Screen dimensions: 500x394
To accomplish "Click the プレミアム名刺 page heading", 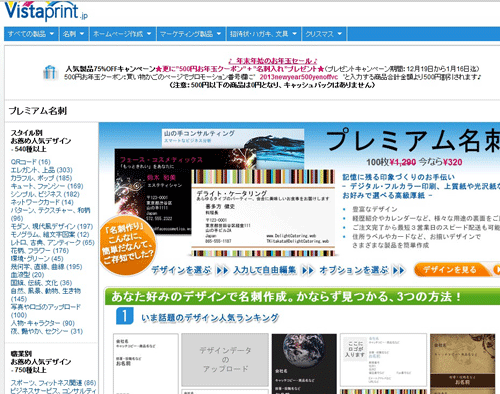I will [x=38, y=111].
